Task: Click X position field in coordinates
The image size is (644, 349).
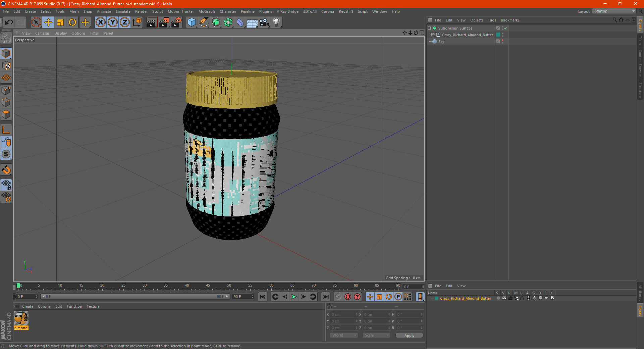Action: (344, 314)
